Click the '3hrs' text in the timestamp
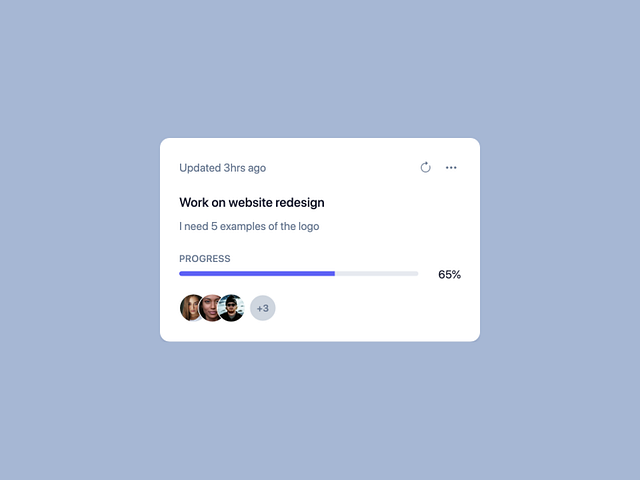This screenshot has height=480, width=640. click(x=236, y=168)
